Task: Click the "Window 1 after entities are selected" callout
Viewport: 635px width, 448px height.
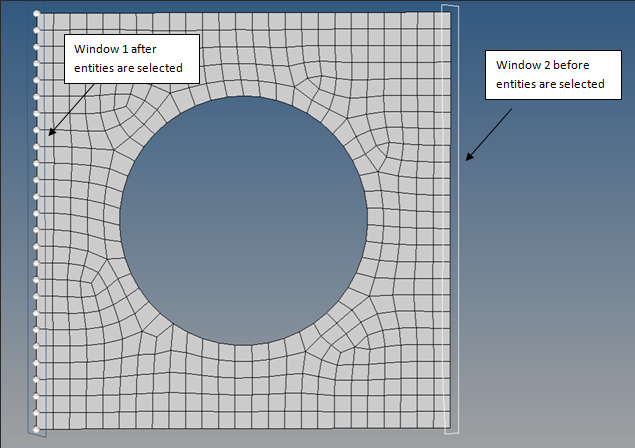Action: tap(132, 58)
